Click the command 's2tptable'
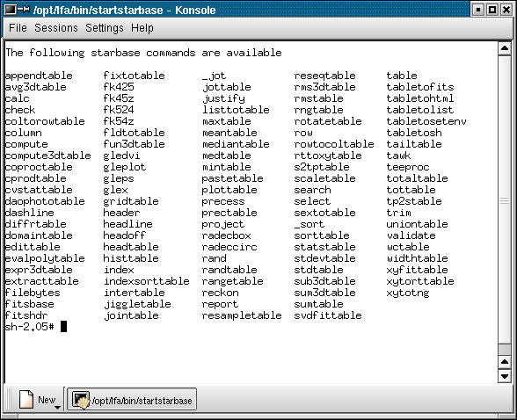517x420 pixels. pyautogui.click(x=322, y=167)
